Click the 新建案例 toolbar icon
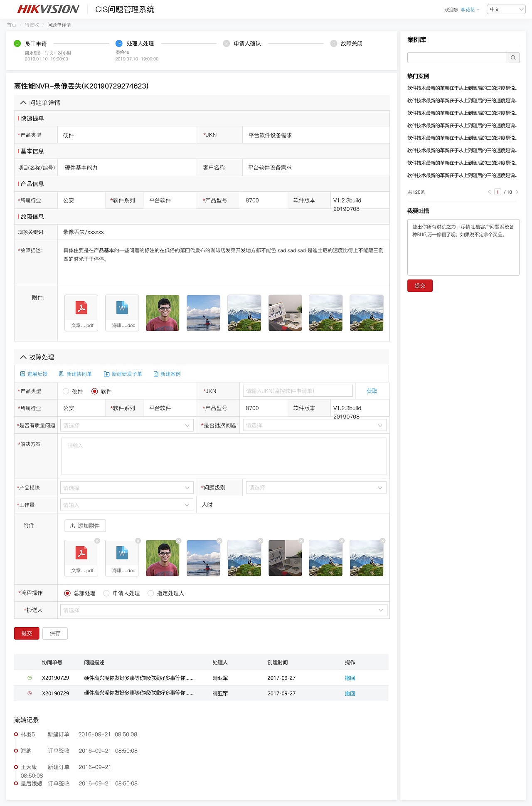The height and width of the screenshot is (806, 532). click(156, 374)
